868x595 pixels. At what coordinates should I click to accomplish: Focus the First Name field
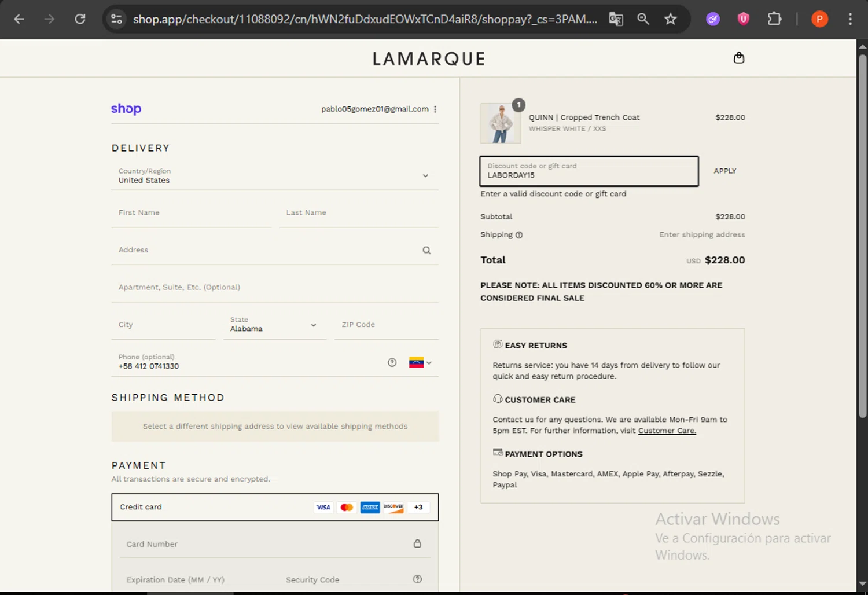[192, 213]
